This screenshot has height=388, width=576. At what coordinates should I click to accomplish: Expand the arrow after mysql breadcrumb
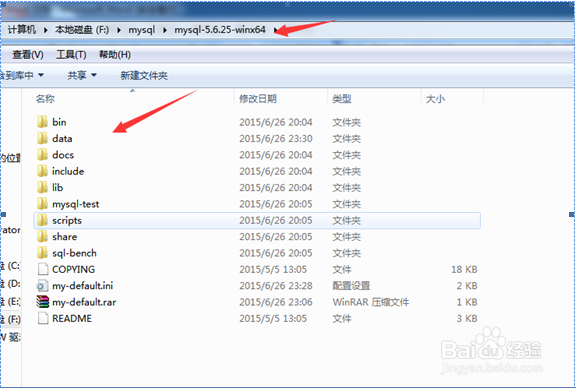165,30
